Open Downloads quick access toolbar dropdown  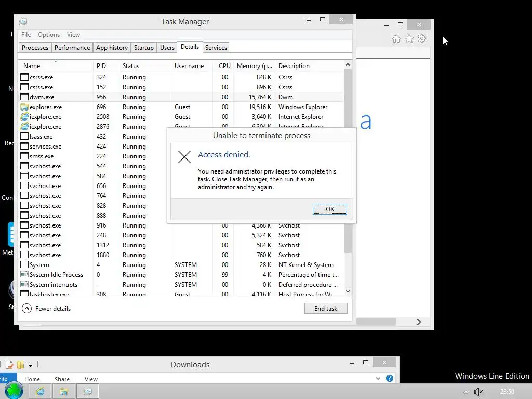click(30, 365)
